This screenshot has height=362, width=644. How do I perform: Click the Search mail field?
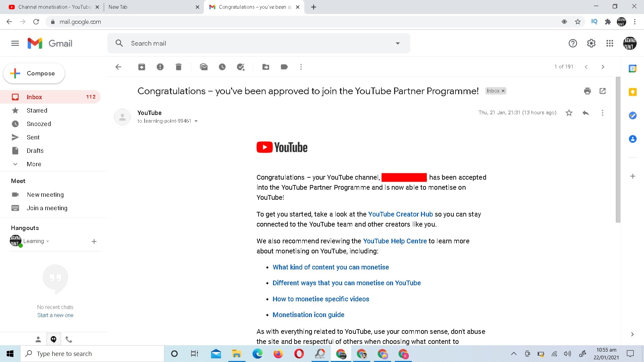[x=258, y=43]
